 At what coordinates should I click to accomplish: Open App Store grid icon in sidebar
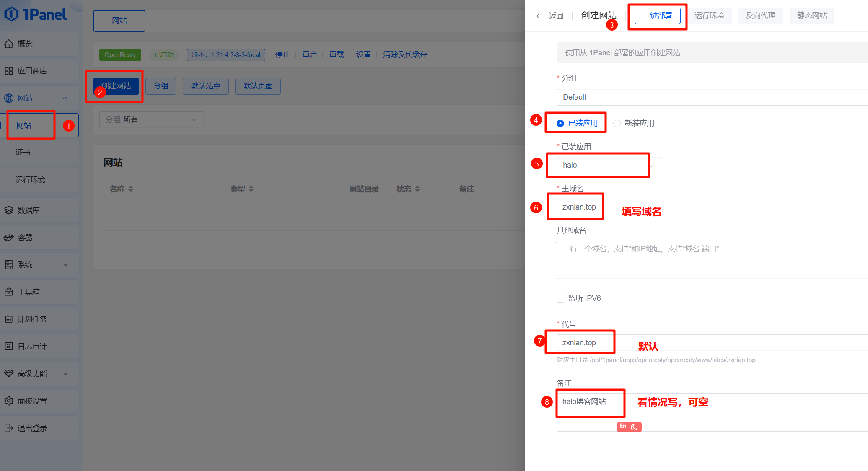coord(9,71)
